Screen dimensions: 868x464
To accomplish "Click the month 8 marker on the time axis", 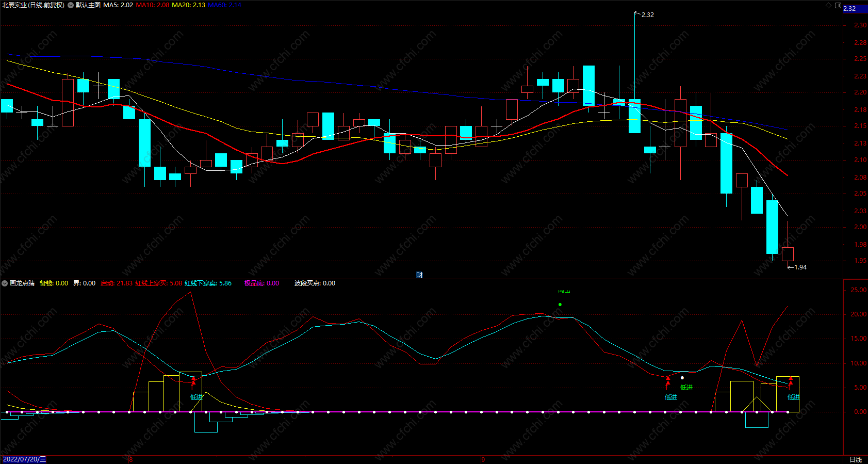I will 130,459.
